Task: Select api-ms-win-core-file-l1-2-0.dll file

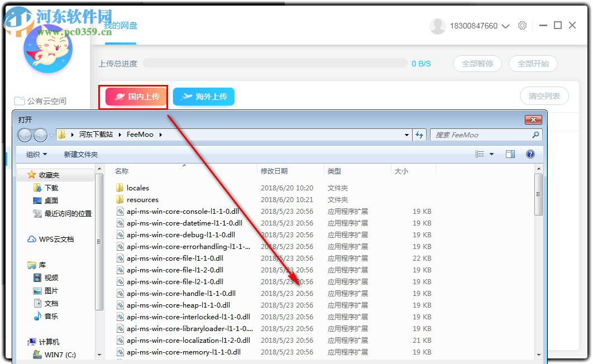Action: click(x=170, y=270)
